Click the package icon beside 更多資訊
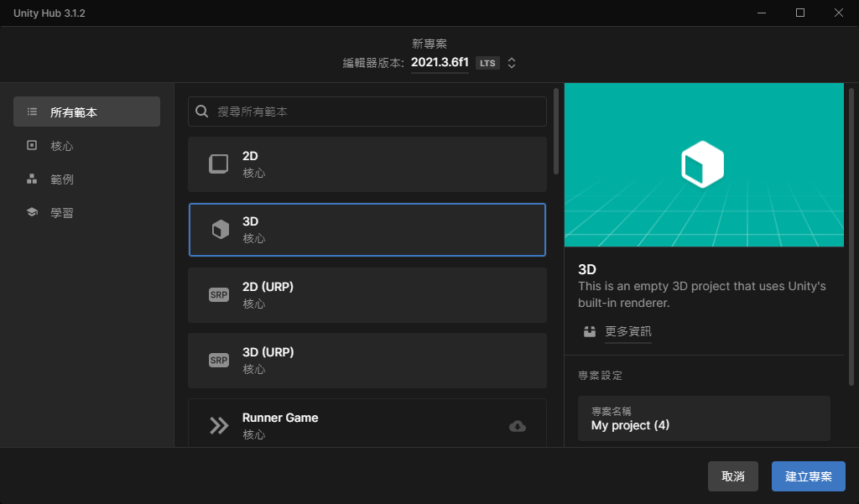Viewport: 859px width, 504px height. point(590,331)
